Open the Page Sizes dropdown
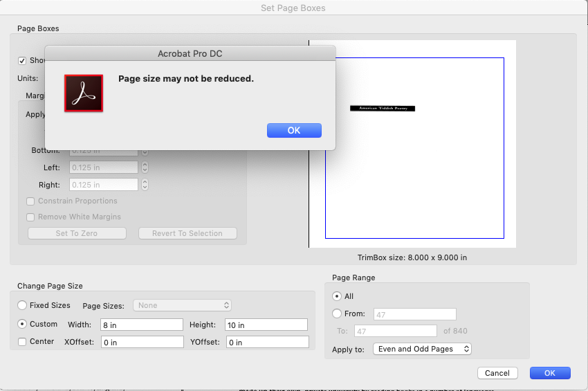Image resolution: width=588 pixels, height=391 pixels. (182, 305)
